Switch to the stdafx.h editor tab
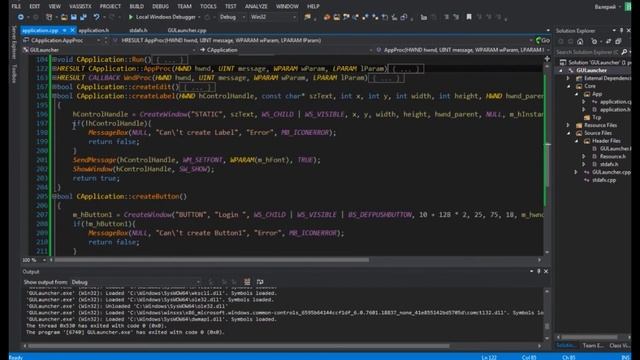 pyautogui.click(x=138, y=30)
